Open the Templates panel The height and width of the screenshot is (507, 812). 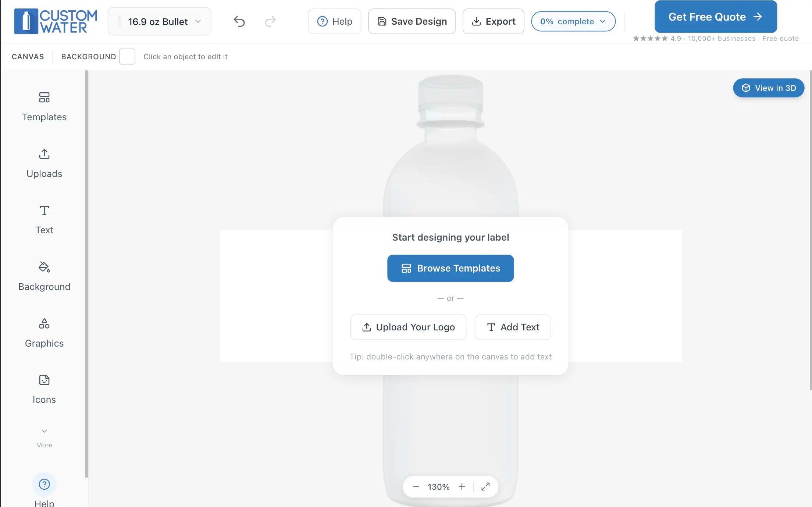(44, 107)
